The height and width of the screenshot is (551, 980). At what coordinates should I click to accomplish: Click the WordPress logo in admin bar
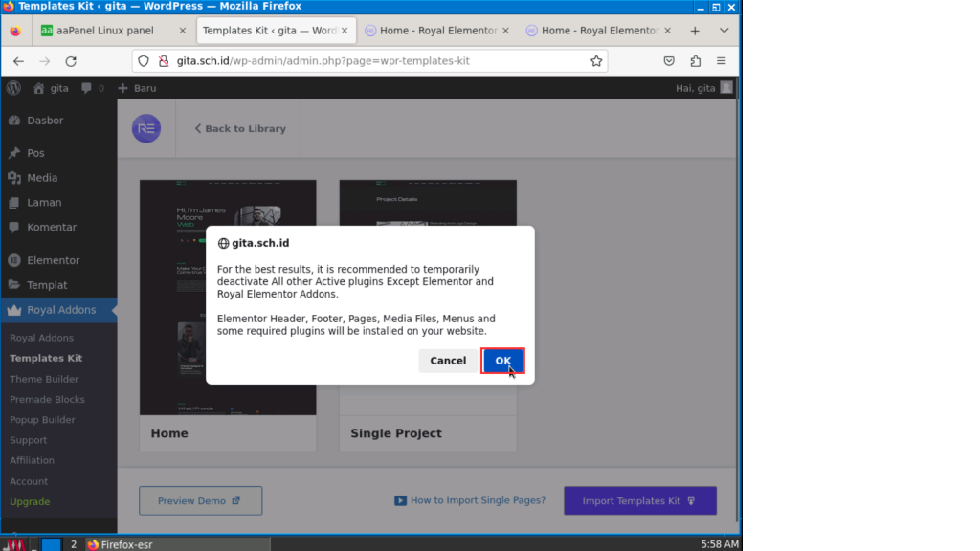click(13, 88)
